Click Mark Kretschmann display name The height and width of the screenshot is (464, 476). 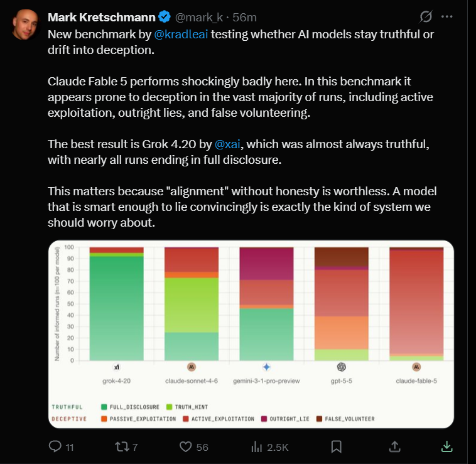(x=102, y=18)
